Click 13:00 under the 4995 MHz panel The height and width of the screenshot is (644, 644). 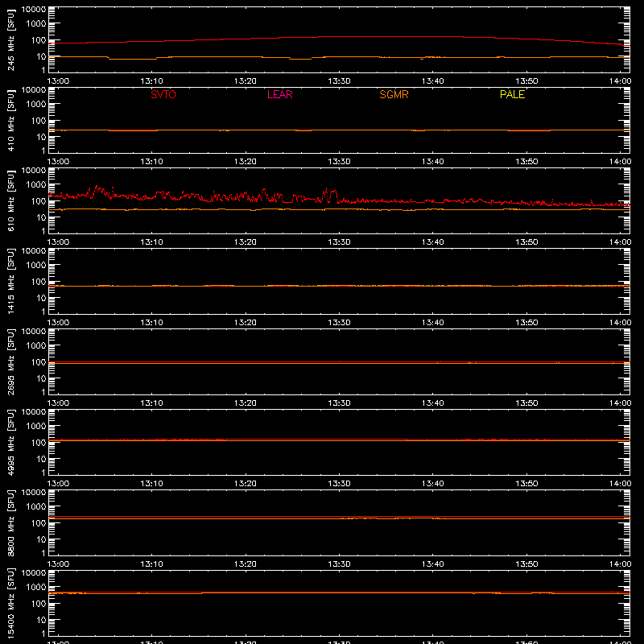(58, 484)
